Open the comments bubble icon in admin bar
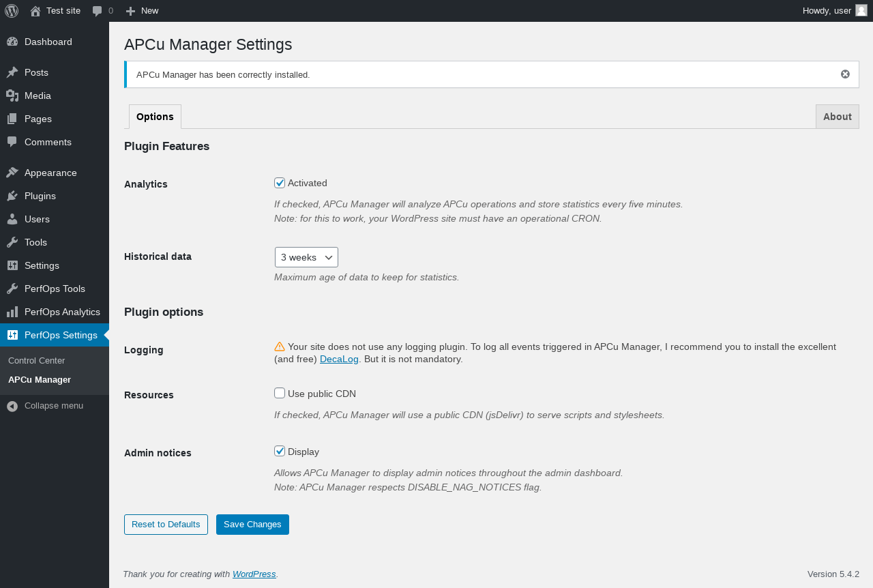The image size is (873, 588). (x=98, y=11)
